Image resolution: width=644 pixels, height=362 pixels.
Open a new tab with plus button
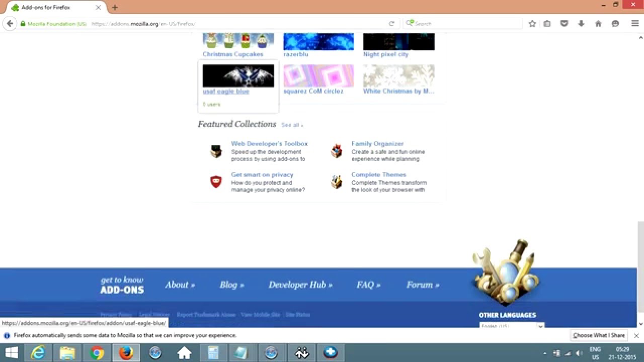pyautogui.click(x=115, y=8)
